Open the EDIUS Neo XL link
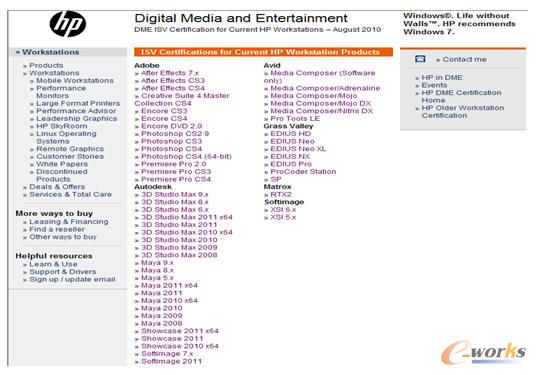536x375 pixels. click(x=298, y=149)
